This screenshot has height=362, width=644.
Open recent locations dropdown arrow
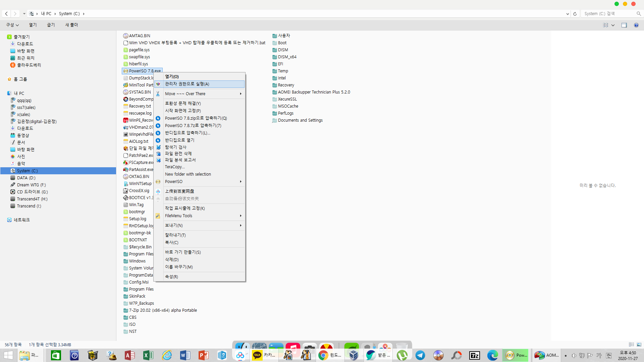(x=24, y=14)
